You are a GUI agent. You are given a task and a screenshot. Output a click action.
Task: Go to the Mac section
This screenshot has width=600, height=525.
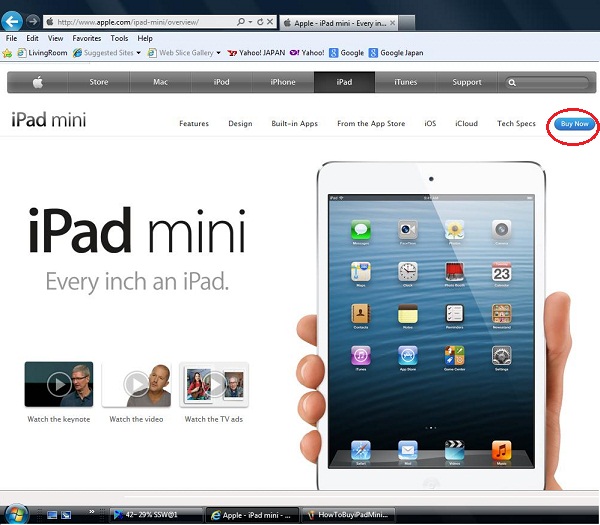[x=160, y=82]
